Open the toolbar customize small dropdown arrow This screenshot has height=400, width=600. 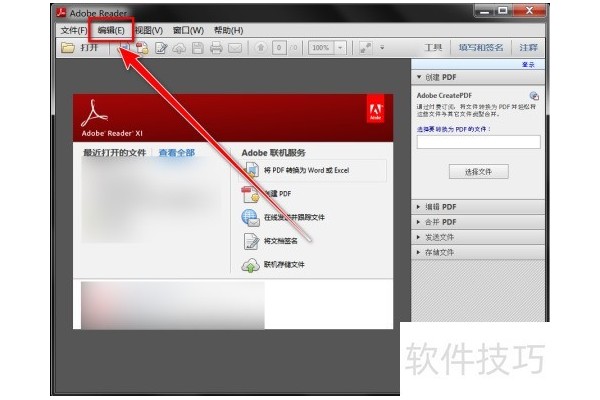382,48
